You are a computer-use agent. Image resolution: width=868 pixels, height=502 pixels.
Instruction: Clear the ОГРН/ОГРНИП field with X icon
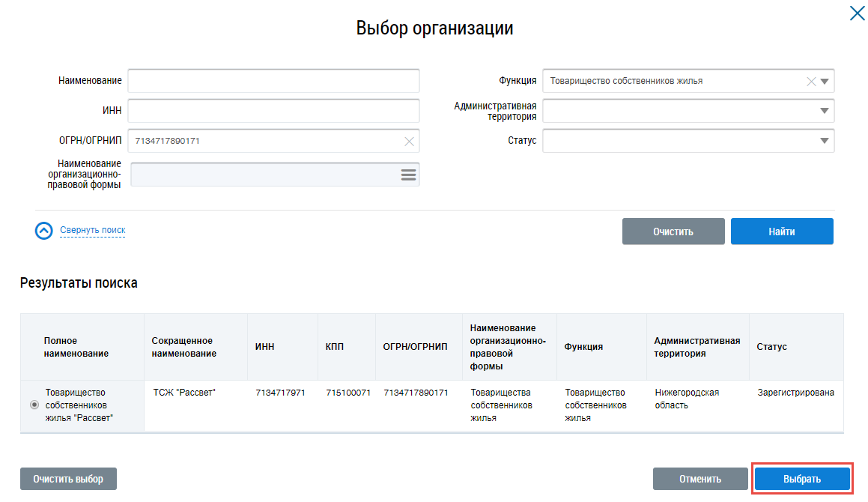pyautogui.click(x=409, y=141)
